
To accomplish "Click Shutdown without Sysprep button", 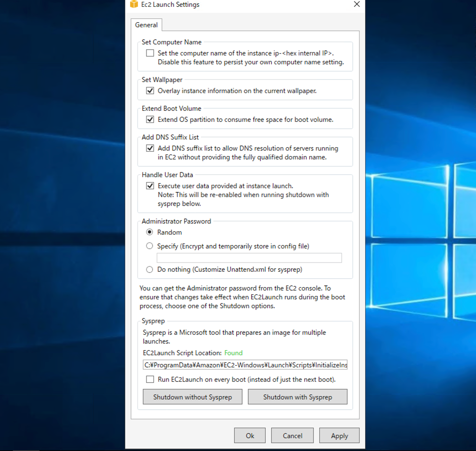I will coord(193,397).
